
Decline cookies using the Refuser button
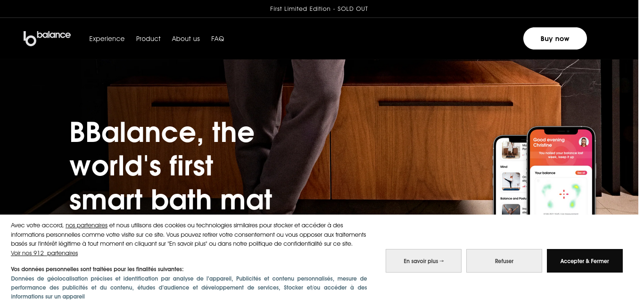[x=504, y=261]
